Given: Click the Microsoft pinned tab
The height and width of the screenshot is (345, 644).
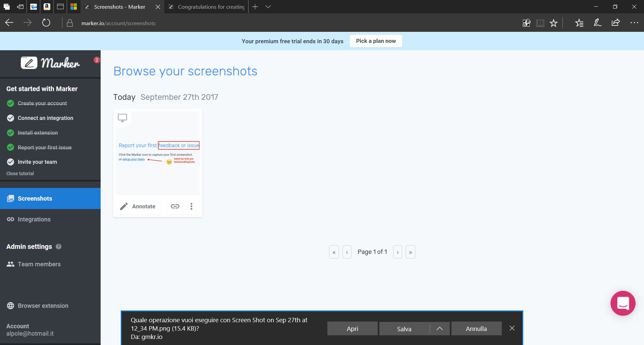Looking at the screenshot, I should point(74,7).
